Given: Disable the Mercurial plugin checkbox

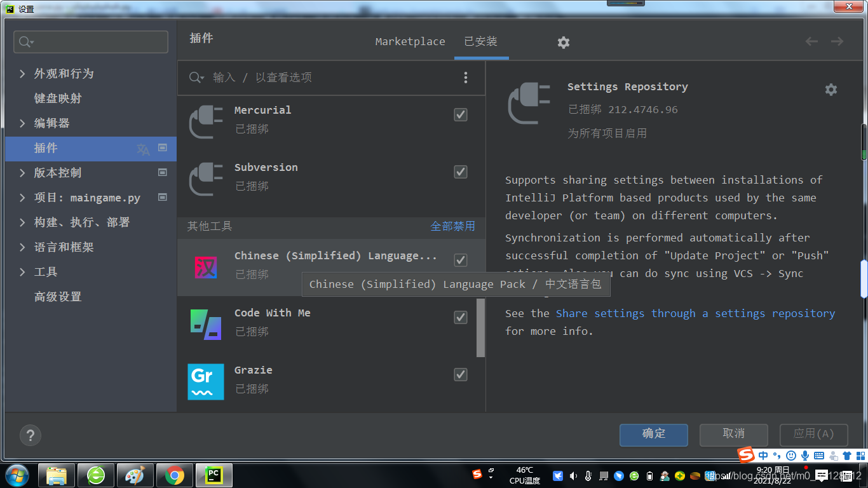Looking at the screenshot, I should point(461,114).
